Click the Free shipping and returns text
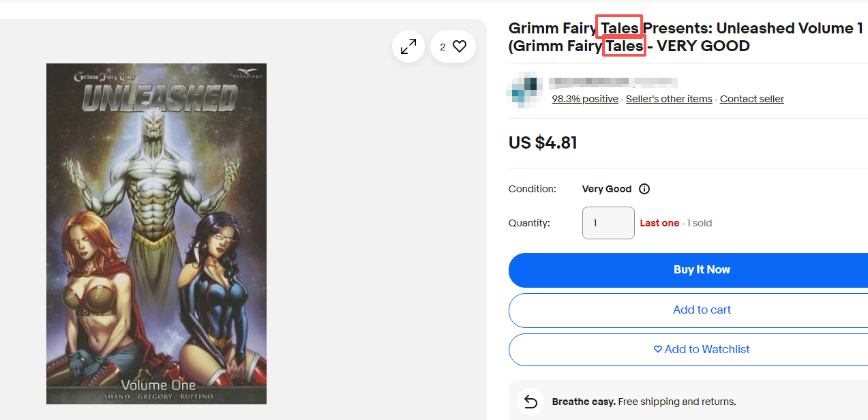The width and height of the screenshot is (868, 420). 677,402
